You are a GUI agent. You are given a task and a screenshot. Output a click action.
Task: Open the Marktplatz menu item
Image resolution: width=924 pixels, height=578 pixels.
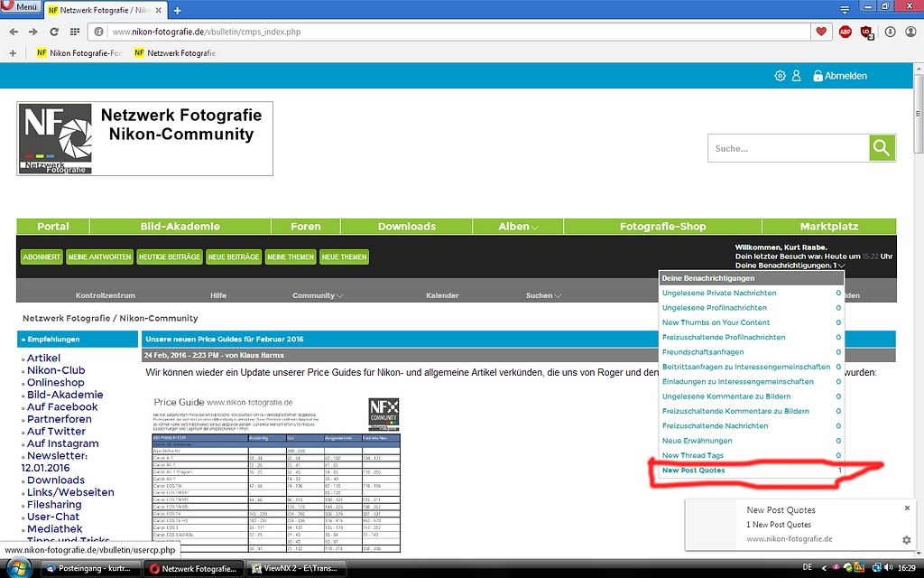click(829, 227)
